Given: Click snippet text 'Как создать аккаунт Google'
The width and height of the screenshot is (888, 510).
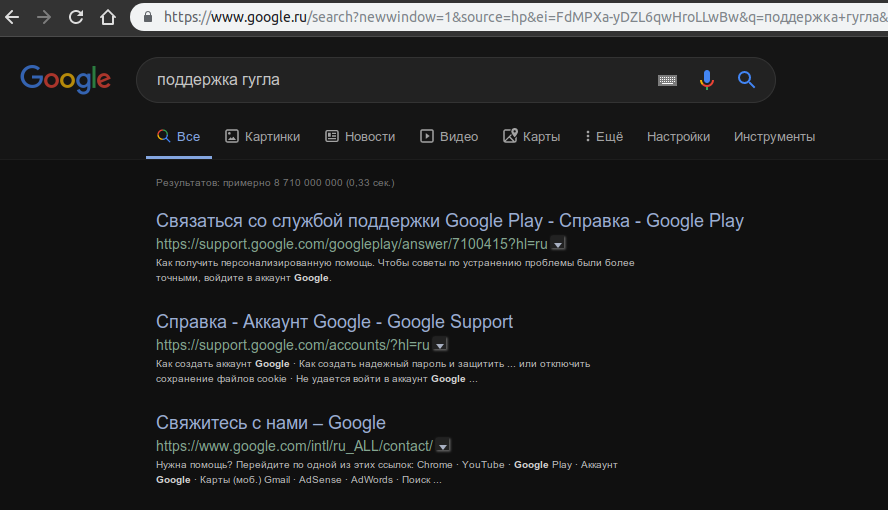Looking at the screenshot, I should [x=223, y=364].
